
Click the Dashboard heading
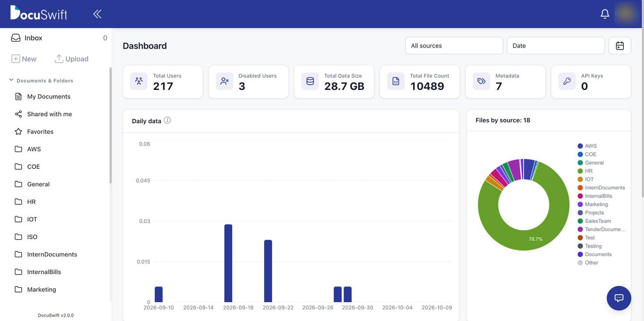click(x=144, y=46)
